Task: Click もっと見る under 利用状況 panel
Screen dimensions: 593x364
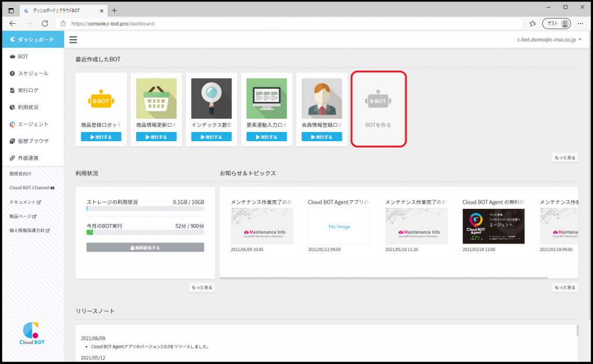Action: click(202, 288)
